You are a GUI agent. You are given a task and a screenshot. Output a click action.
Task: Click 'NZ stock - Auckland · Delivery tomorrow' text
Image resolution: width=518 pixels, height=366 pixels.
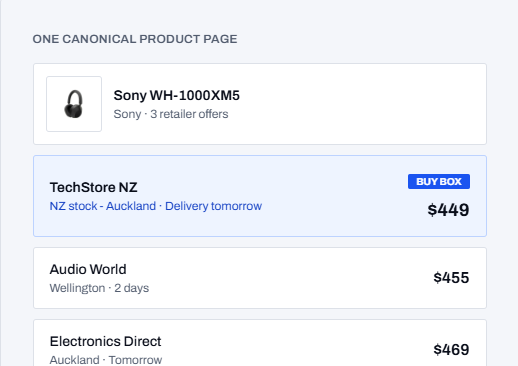156,206
